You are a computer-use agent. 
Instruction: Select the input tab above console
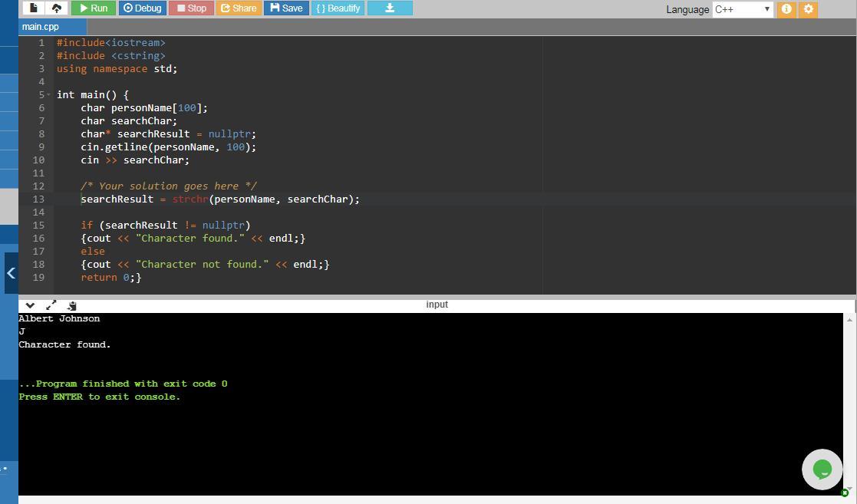click(x=437, y=305)
